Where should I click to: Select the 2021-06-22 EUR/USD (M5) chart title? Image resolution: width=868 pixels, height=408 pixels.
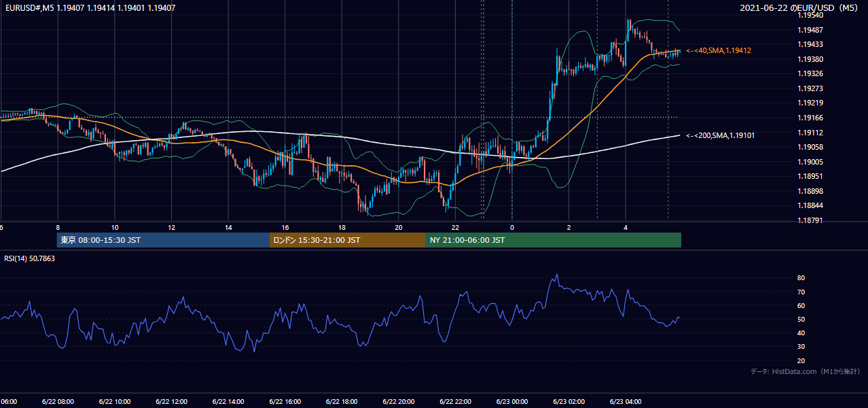(x=800, y=8)
